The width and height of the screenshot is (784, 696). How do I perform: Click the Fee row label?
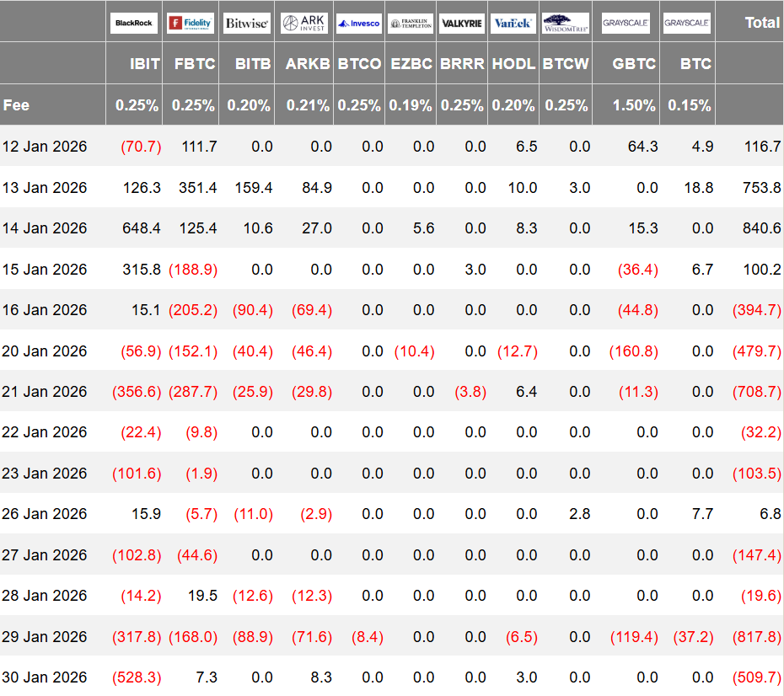16,105
